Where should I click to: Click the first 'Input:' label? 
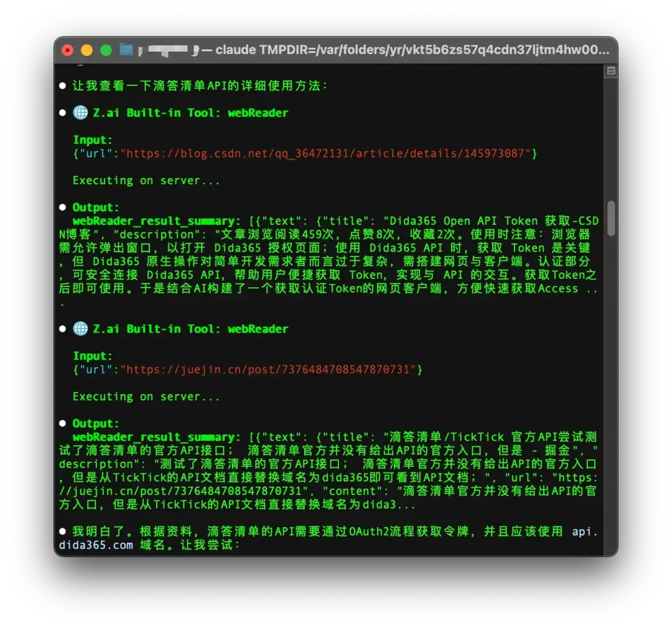pyautogui.click(x=93, y=140)
